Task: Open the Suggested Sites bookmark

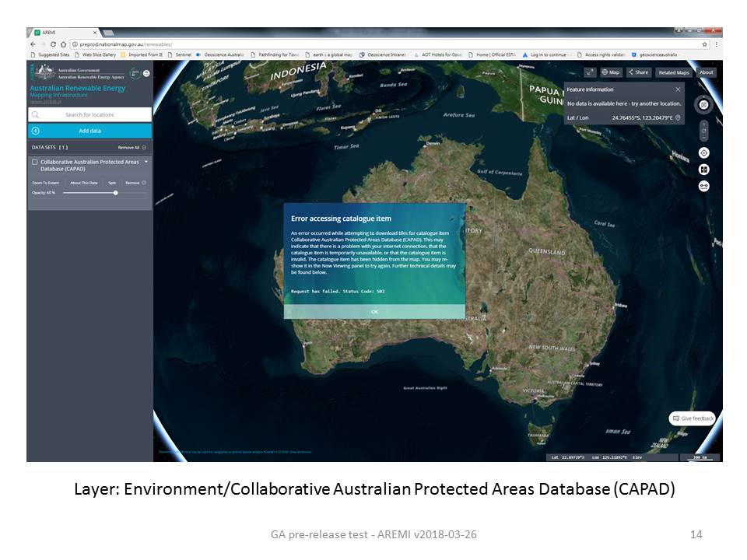Action: [x=50, y=54]
